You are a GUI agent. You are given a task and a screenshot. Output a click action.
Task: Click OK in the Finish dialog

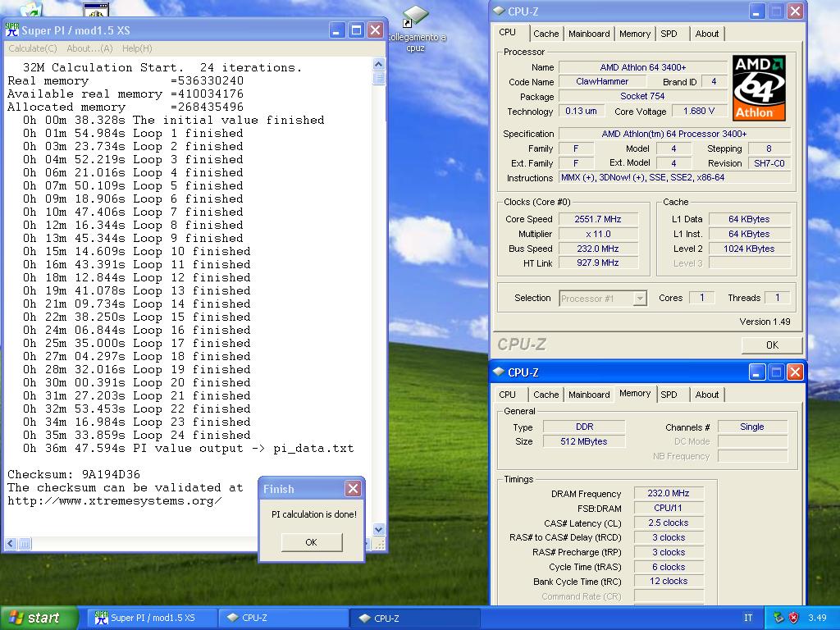tap(311, 542)
